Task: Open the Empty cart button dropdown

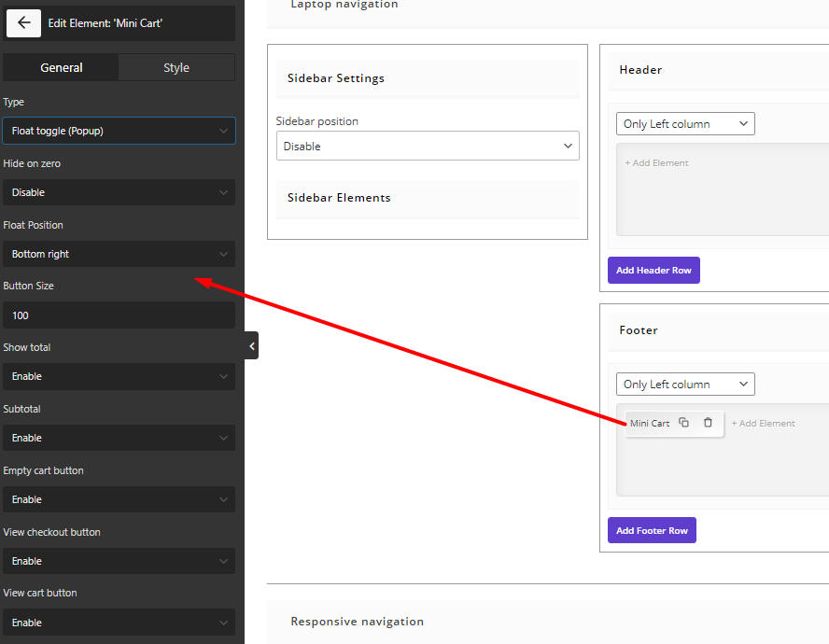Action: click(x=119, y=499)
